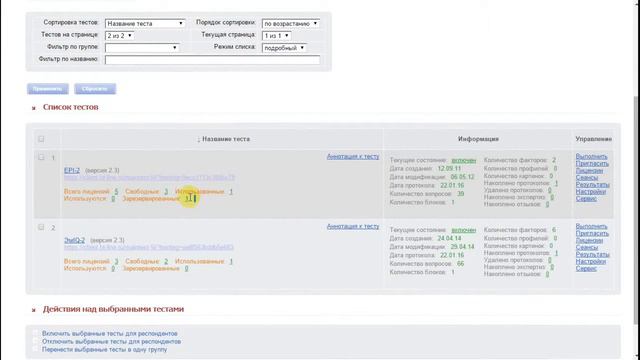Screen dimensions: 640x360
Task: Open the Текущая страница dropdown
Action: click(x=276, y=36)
